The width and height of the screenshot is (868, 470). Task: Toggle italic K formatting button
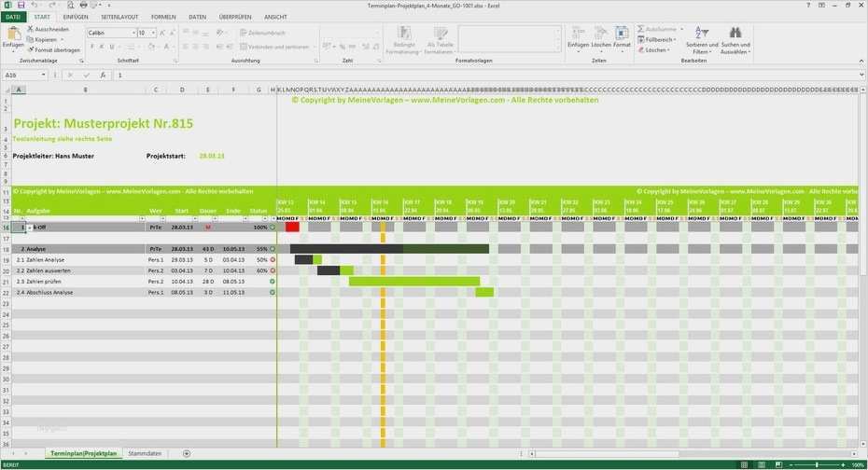tap(102, 47)
